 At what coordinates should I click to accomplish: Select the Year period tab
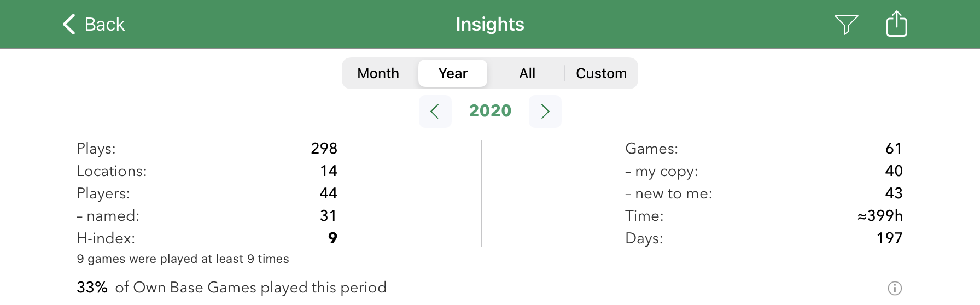(x=453, y=73)
